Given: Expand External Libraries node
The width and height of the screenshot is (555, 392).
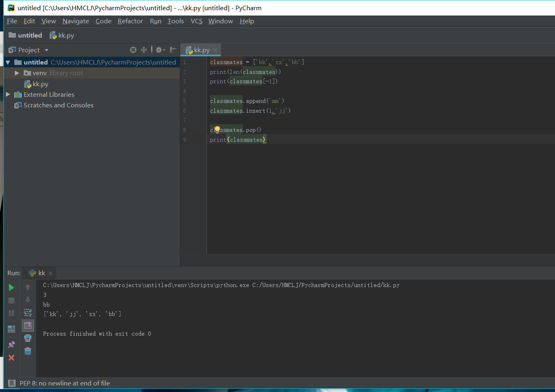Looking at the screenshot, I should pyautogui.click(x=8, y=94).
